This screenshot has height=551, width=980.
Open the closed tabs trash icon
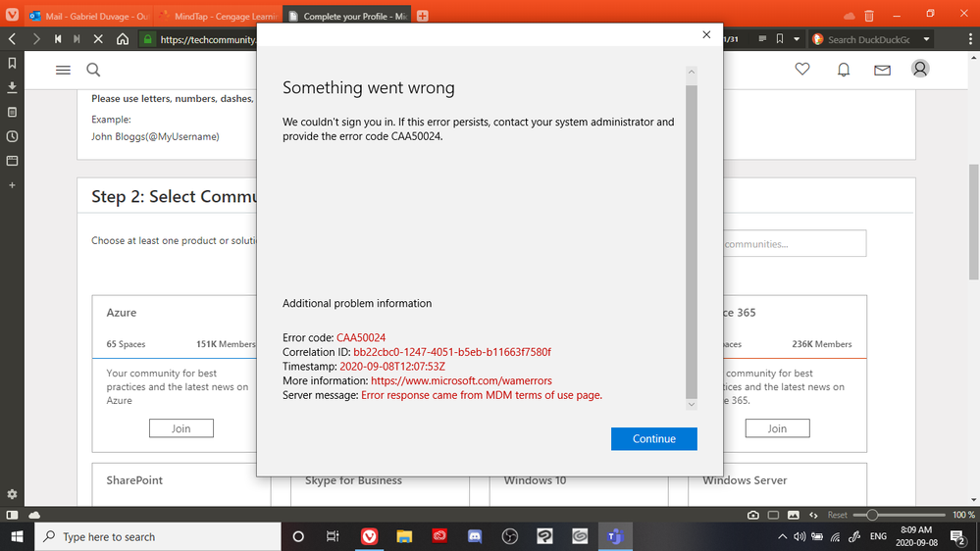click(x=869, y=16)
